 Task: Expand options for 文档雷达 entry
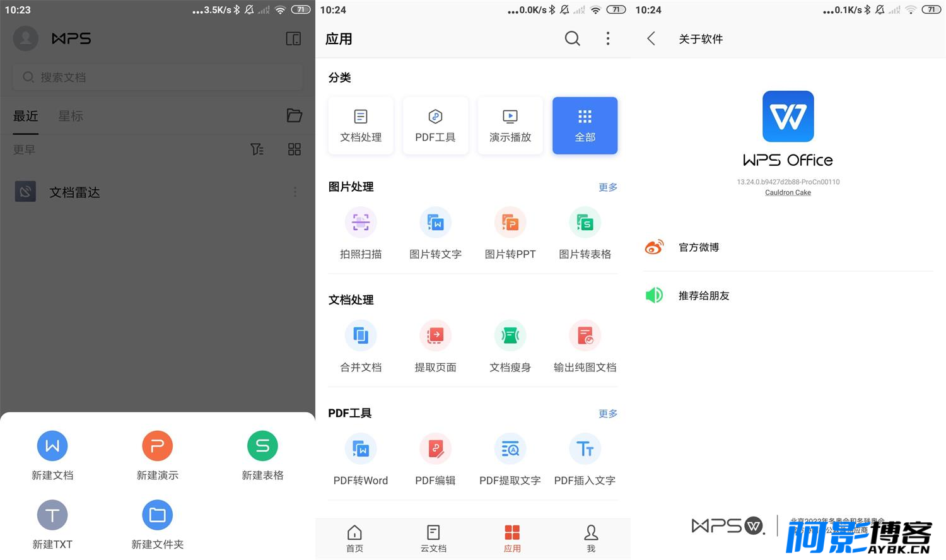point(295,192)
